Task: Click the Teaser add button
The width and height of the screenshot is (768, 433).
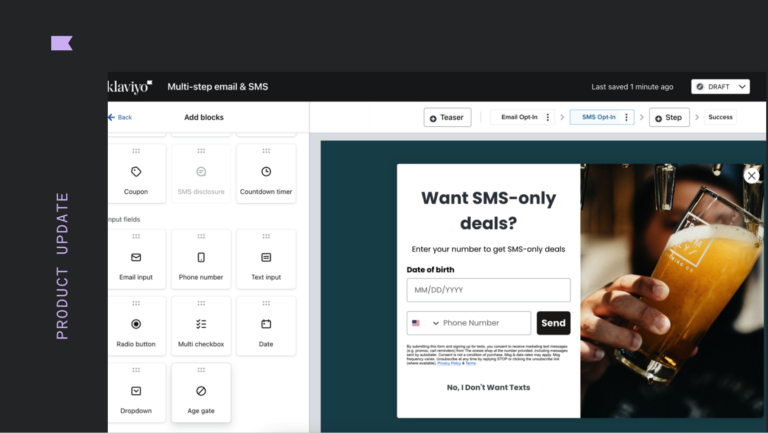Action: tap(447, 118)
